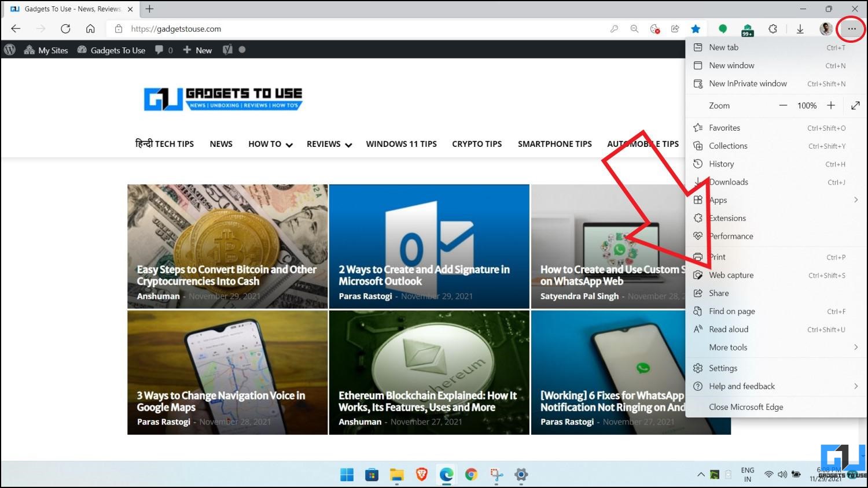
Task: Open Performance menu entry
Action: click(x=775, y=236)
